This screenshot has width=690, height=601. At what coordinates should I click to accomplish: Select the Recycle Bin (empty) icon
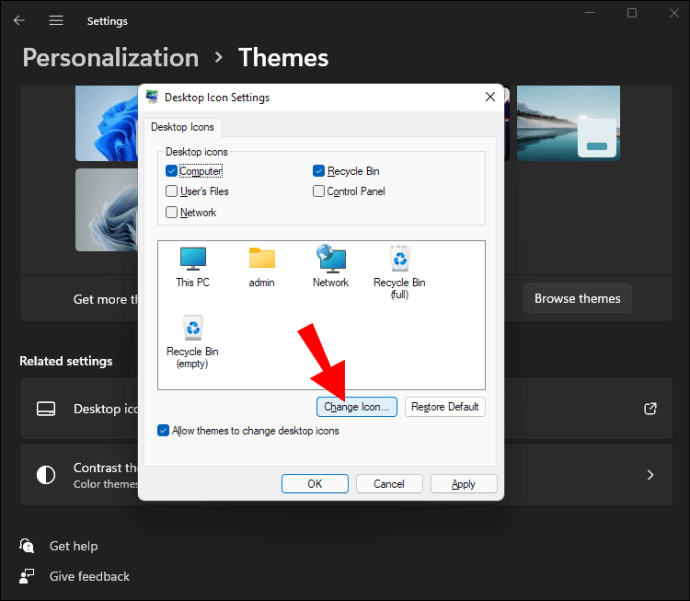point(193,330)
